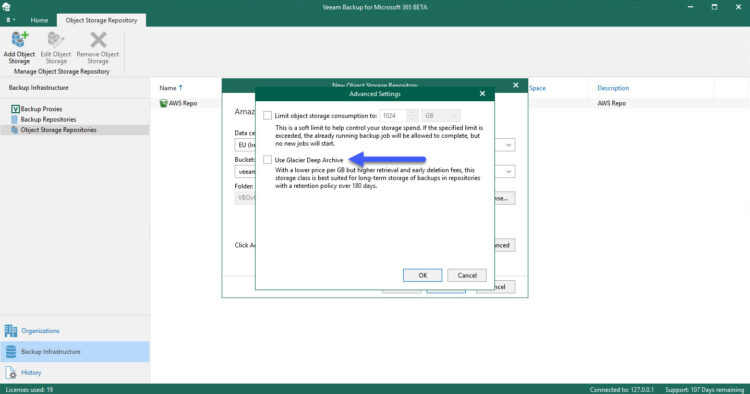Close the Advanced Settings dialog
The height and width of the screenshot is (394, 750).
tap(482, 94)
